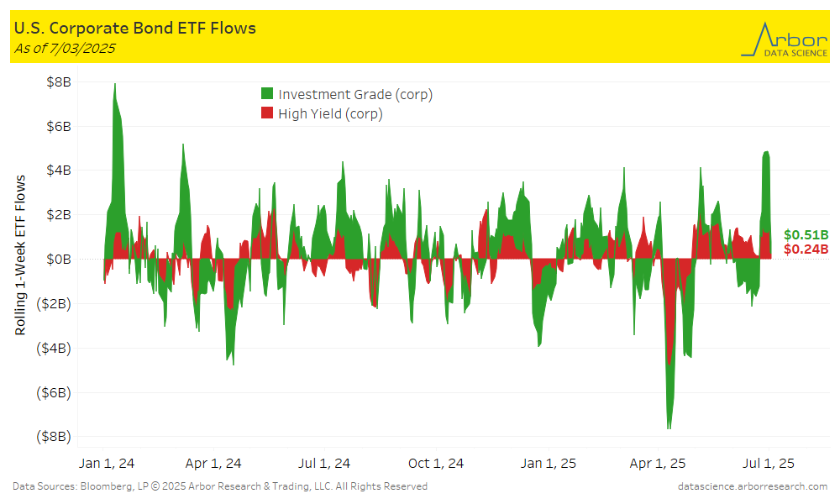Click the High Yield (corp) legend label
Image resolution: width=840 pixels, height=504 pixels.
click(330, 113)
